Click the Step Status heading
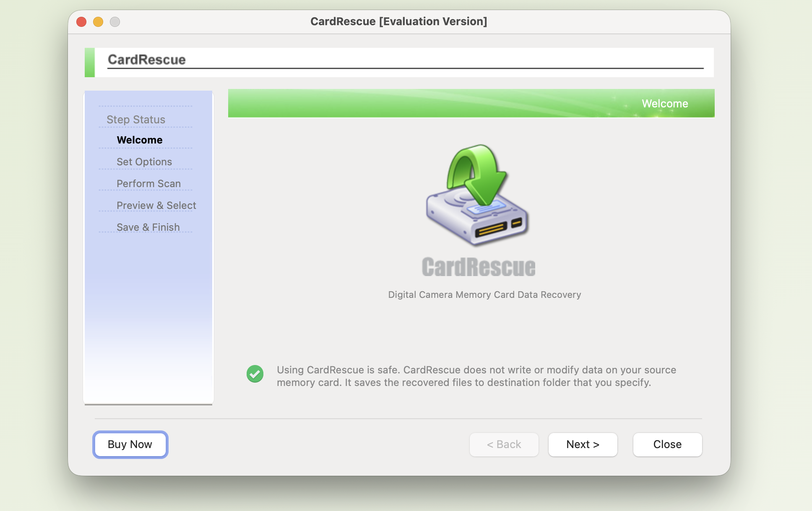The height and width of the screenshot is (511, 812). click(x=136, y=120)
